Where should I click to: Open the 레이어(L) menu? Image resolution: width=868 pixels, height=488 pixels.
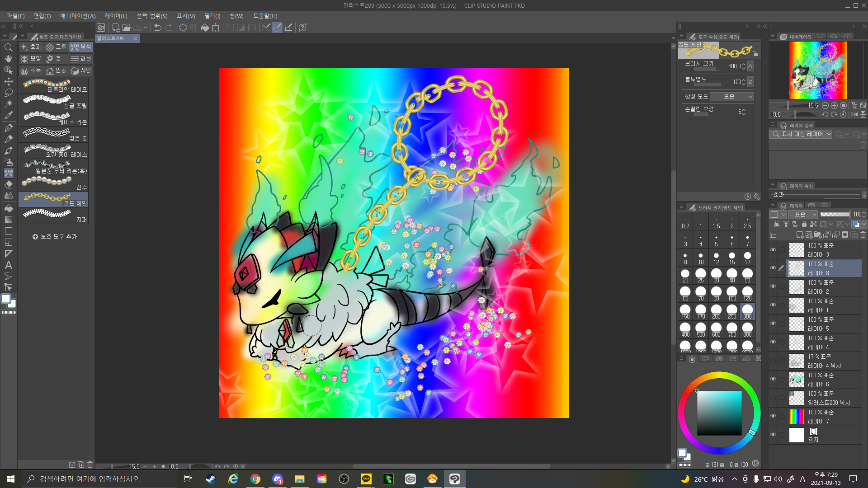[116, 16]
